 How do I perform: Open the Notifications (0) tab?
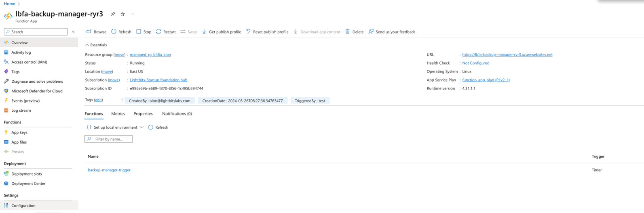click(177, 114)
